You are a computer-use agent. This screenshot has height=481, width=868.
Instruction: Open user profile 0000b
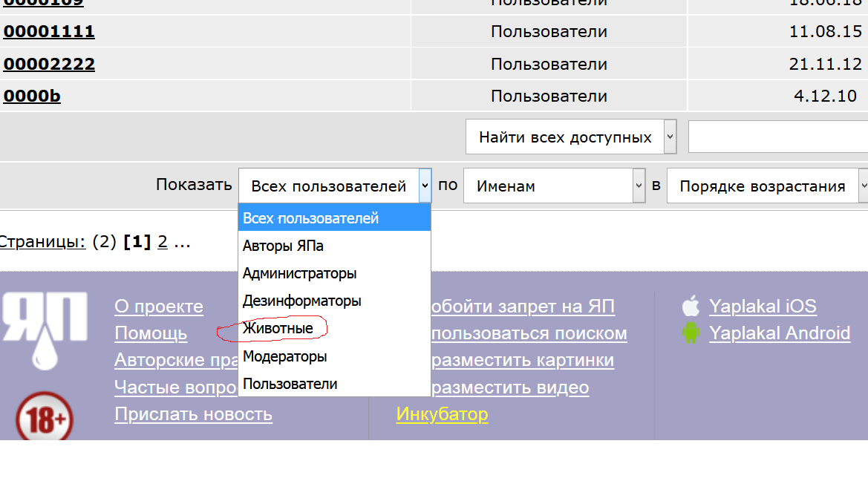(31, 96)
